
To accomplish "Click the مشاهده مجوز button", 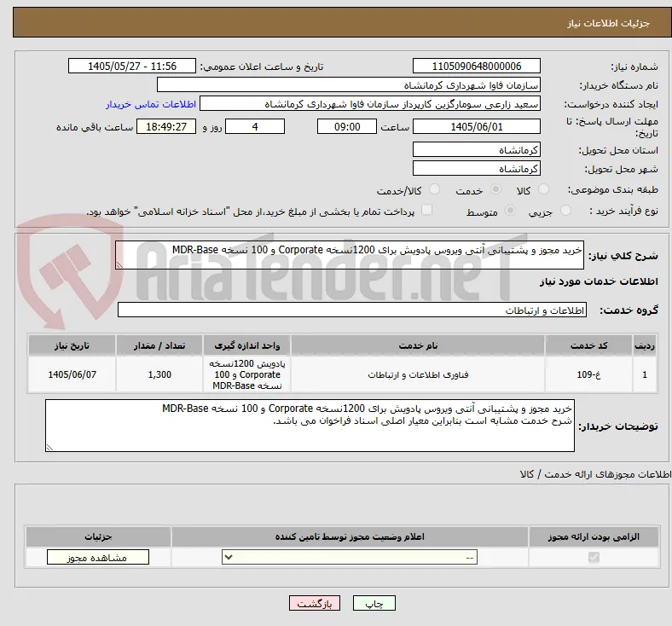I will [98, 558].
